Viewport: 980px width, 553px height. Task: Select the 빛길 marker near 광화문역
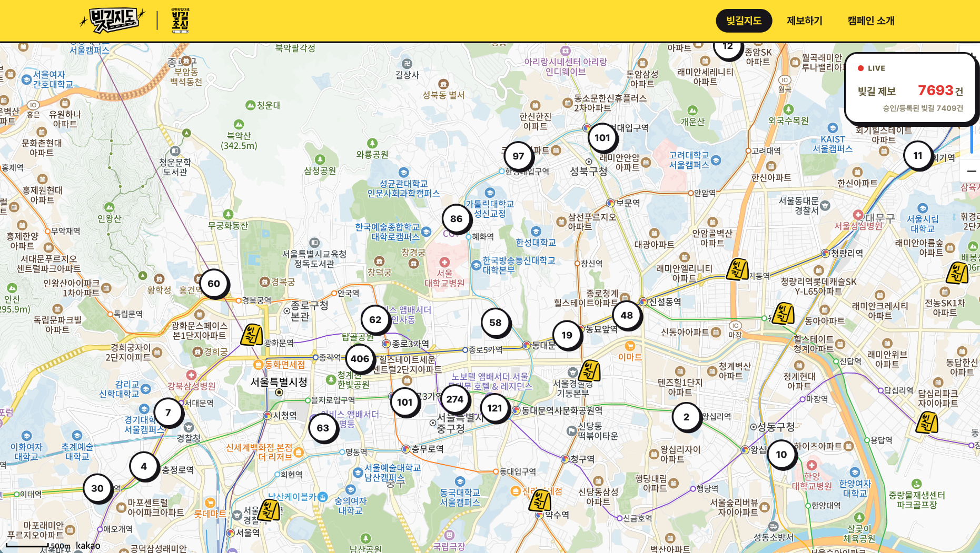252,335
